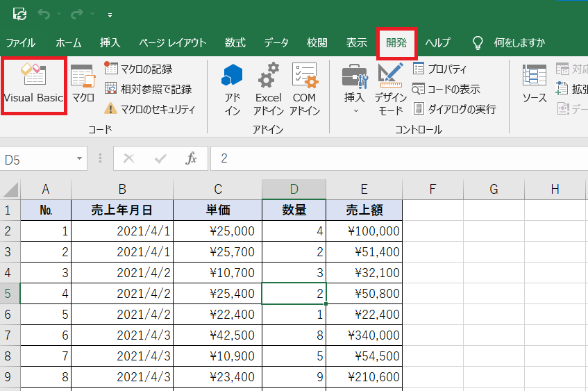Open the XML Source (ソース) pane
This screenshot has height=391, width=588.
click(535, 85)
